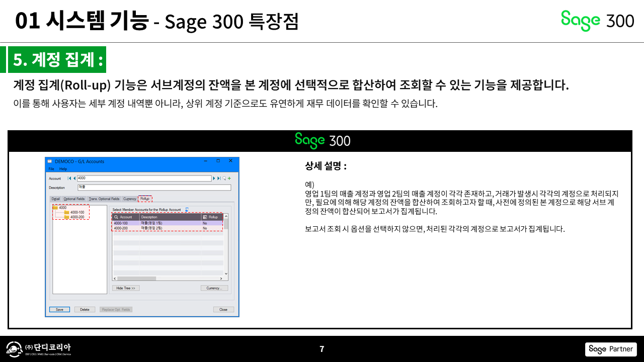Click the 4000 root folder icon
Image resolution: width=644 pixels, height=362 pixels.
click(x=55, y=207)
